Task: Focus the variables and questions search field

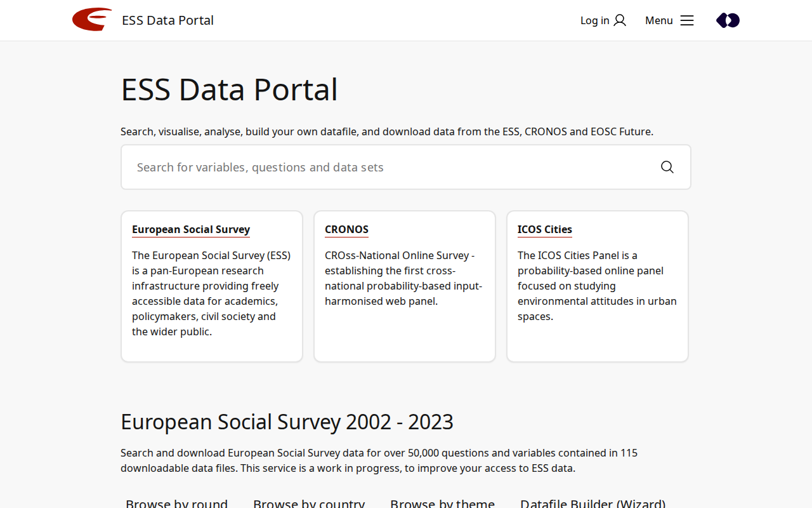Action: coord(387,167)
